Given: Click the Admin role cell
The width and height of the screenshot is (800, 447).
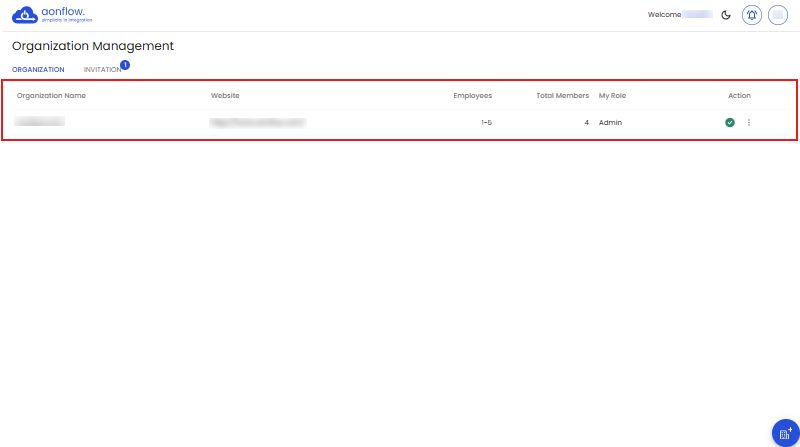Looking at the screenshot, I should [x=610, y=122].
